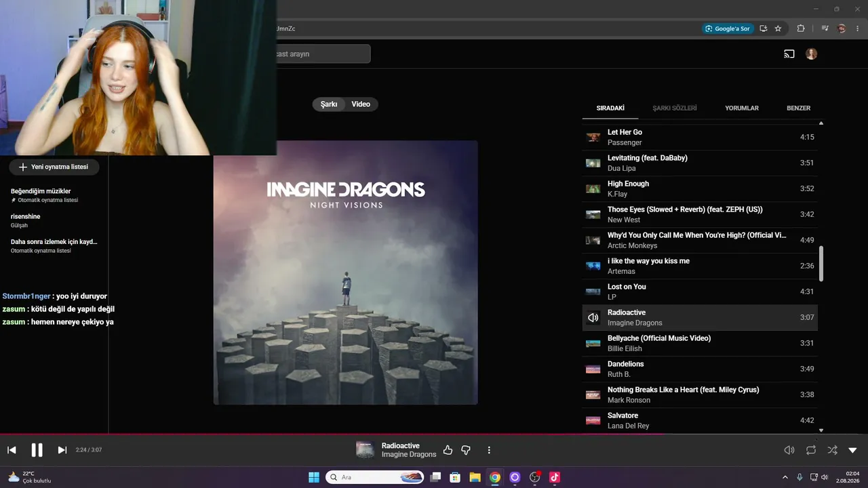Play Why'd You Only Call Me track
868x488 pixels.
tap(700, 241)
